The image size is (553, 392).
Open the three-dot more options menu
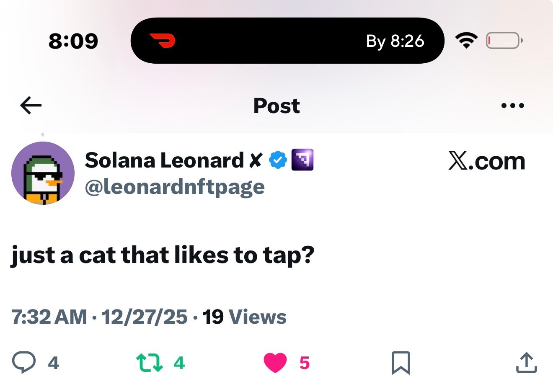(x=512, y=106)
